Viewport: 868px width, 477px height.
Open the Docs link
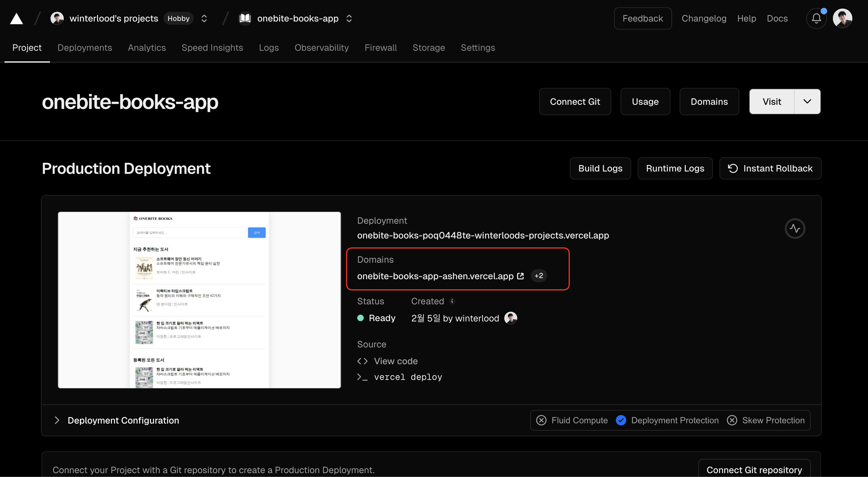[777, 18]
